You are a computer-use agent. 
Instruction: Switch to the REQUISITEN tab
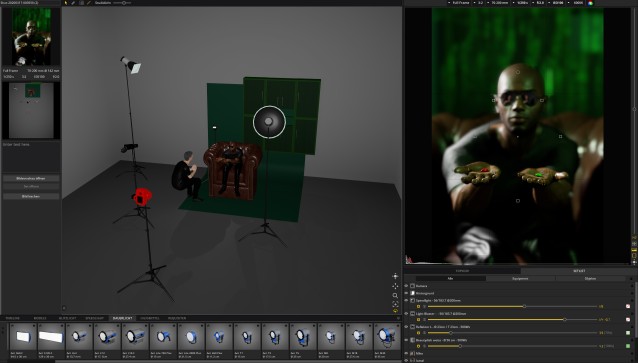(x=177, y=318)
